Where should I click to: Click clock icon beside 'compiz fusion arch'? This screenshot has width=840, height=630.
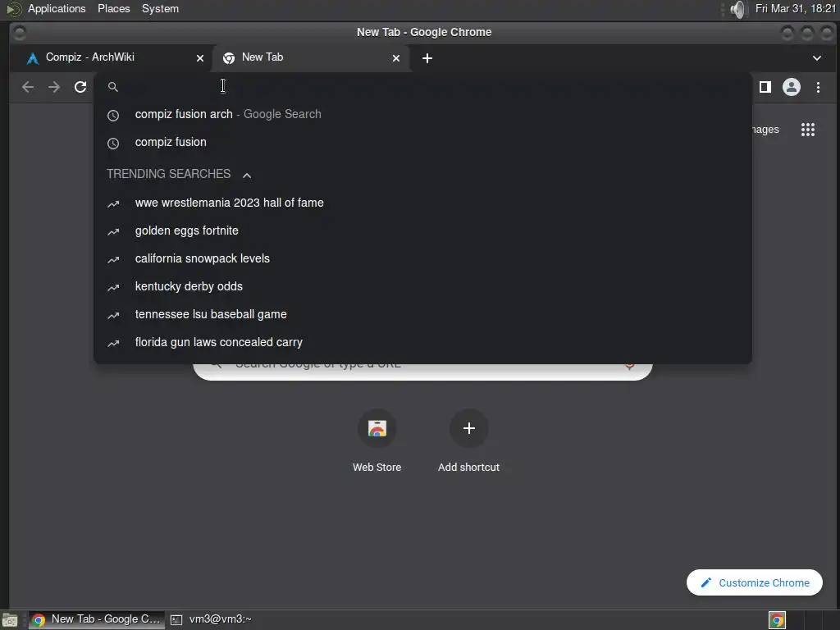click(x=113, y=115)
